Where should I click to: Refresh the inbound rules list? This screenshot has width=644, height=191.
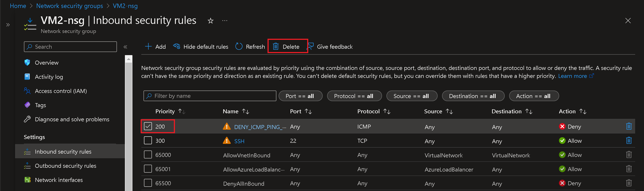point(250,46)
